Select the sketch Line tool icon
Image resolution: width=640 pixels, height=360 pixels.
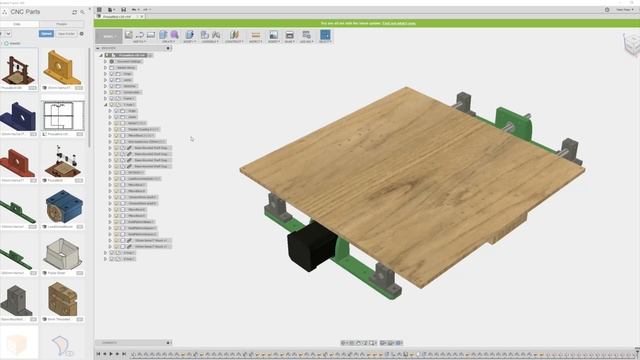(x=140, y=35)
